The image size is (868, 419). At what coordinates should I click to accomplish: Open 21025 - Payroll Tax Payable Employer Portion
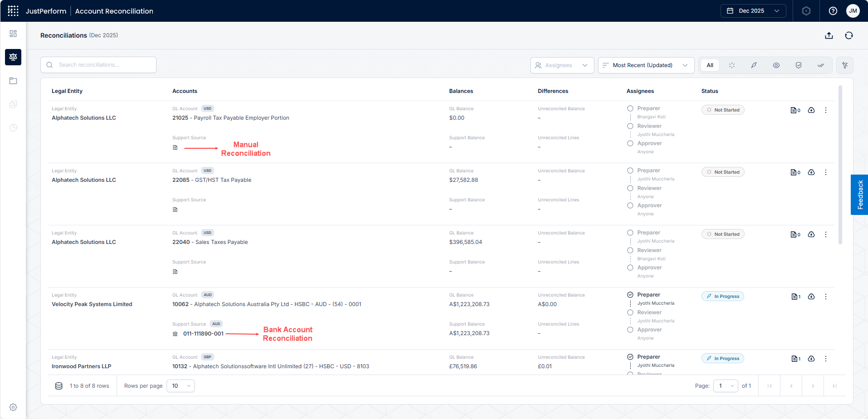click(x=230, y=118)
